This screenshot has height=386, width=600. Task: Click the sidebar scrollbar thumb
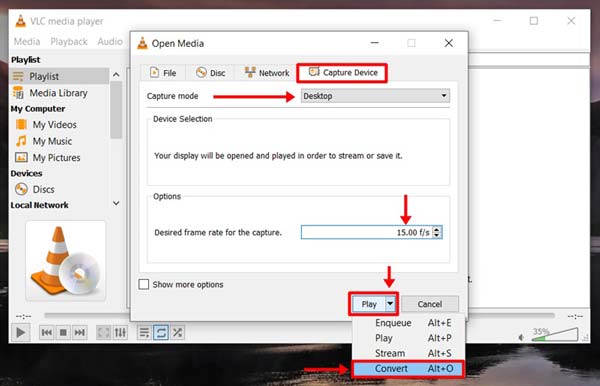point(116,109)
